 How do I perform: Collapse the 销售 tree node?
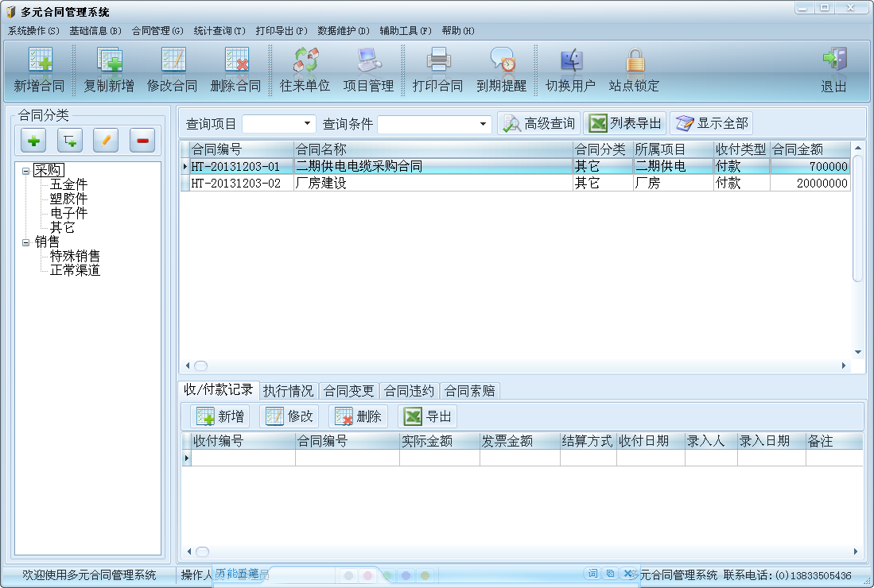point(25,242)
